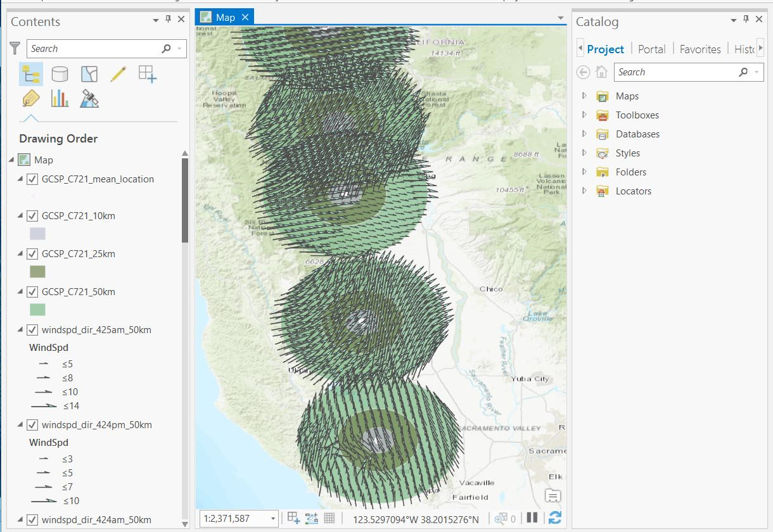Open snapping settings icon in status bar
The image size is (773, 532).
coord(293,518)
